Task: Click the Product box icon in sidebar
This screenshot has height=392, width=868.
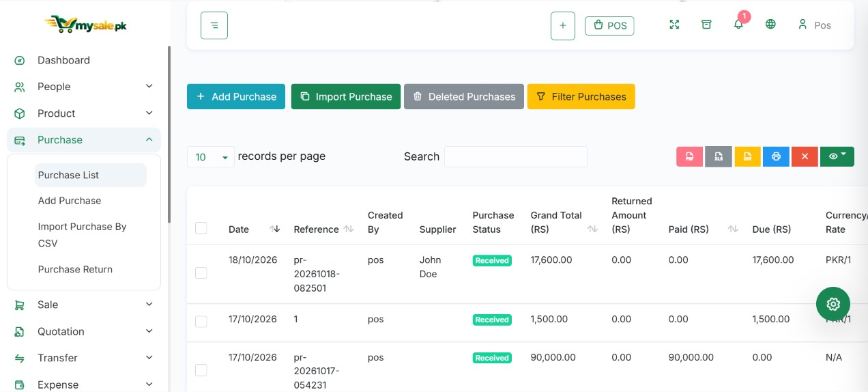Action: click(x=20, y=113)
